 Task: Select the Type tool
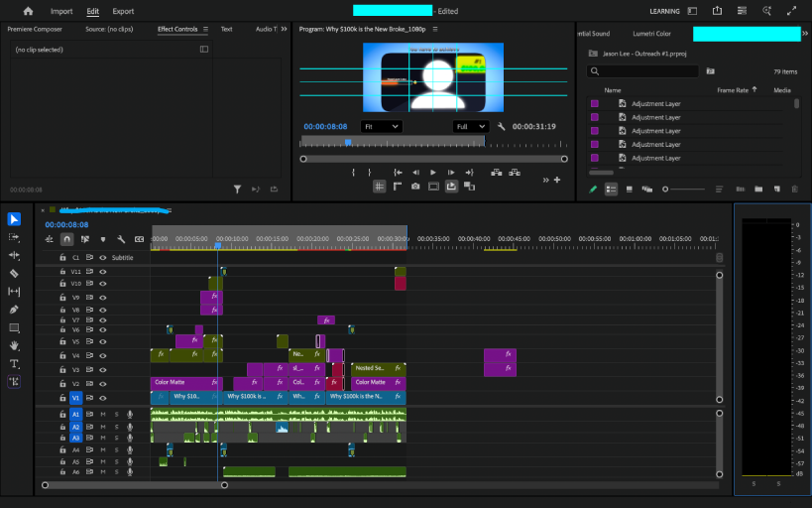[14, 363]
